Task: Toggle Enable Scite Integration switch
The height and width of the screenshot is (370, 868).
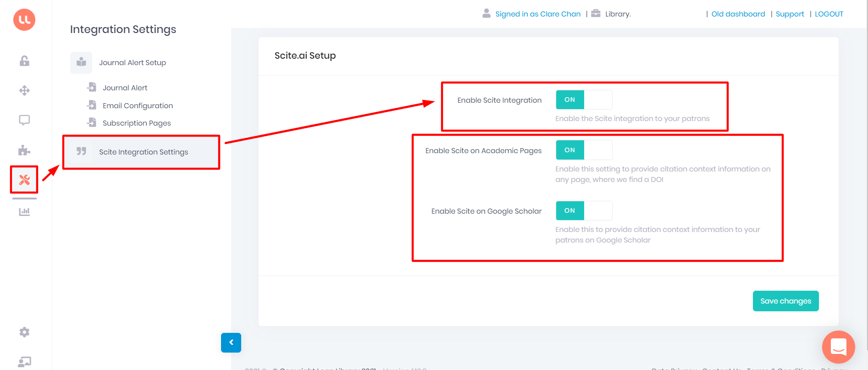Action: [x=584, y=99]
